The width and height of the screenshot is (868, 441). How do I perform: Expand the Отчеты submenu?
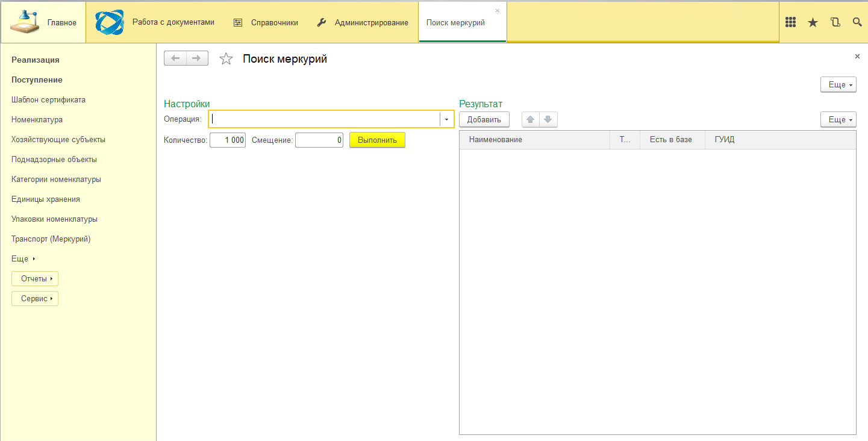[35, 278]
